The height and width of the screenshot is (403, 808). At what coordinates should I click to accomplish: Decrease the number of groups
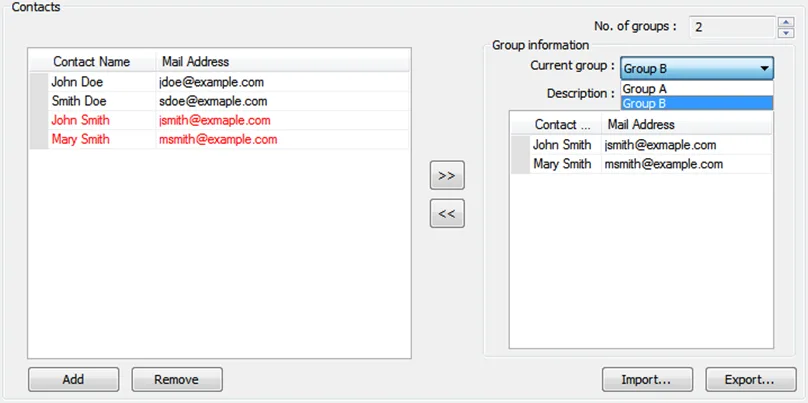[x=785, y=33]
